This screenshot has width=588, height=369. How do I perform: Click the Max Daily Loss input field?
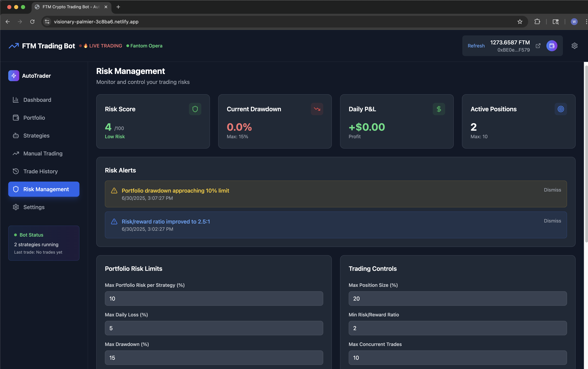click(x=214, y=328)
